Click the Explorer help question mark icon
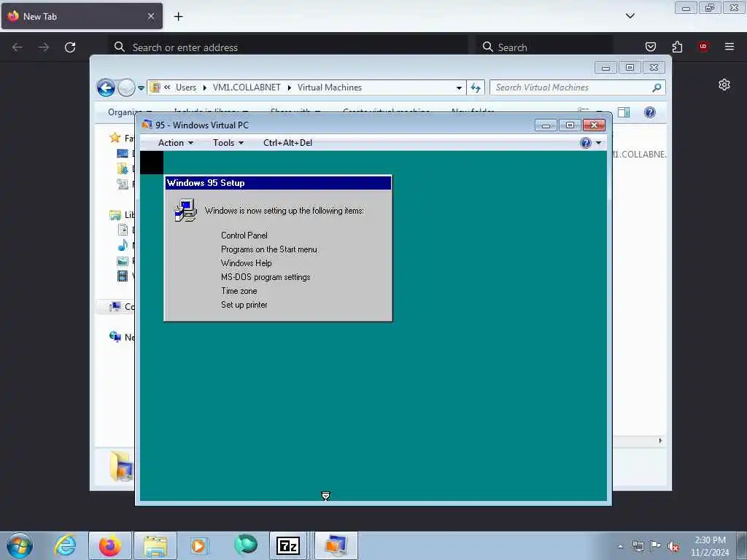 tap(649, 112)
